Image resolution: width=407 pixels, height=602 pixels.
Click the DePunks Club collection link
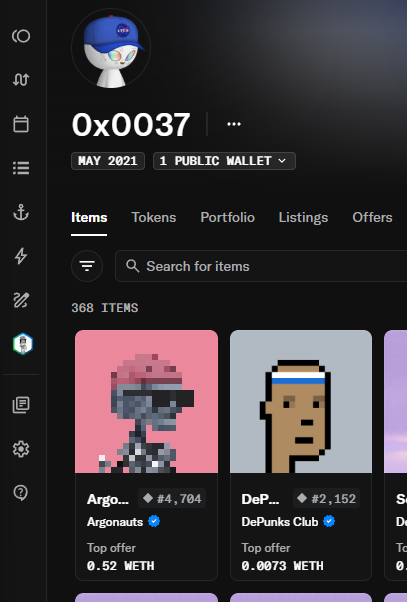tap(280, 522)
